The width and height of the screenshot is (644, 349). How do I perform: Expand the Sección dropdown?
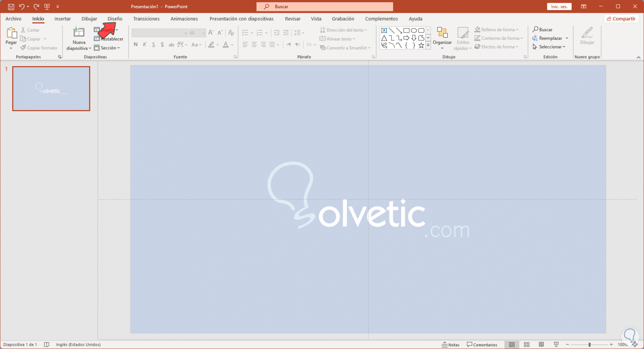pyautogui.click(x=107, y=48)
